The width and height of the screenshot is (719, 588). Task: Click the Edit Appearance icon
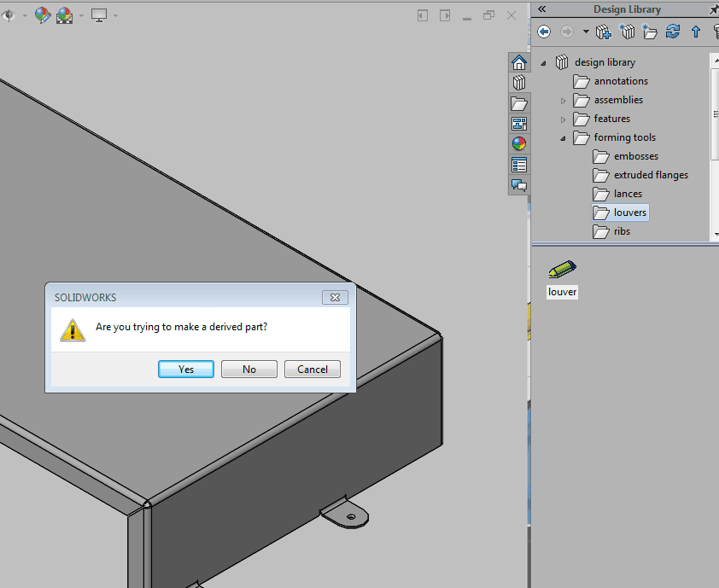[x=42, y=15]
